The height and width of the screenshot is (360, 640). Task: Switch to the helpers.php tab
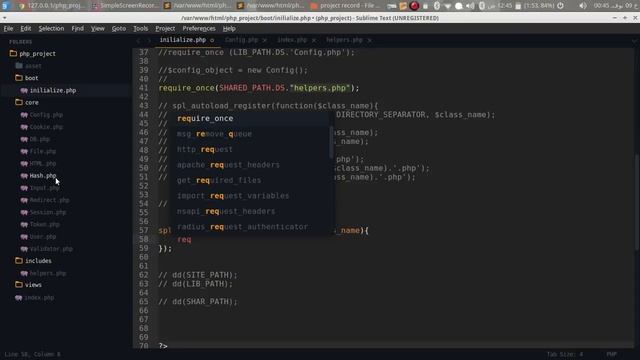pos(344,40)
